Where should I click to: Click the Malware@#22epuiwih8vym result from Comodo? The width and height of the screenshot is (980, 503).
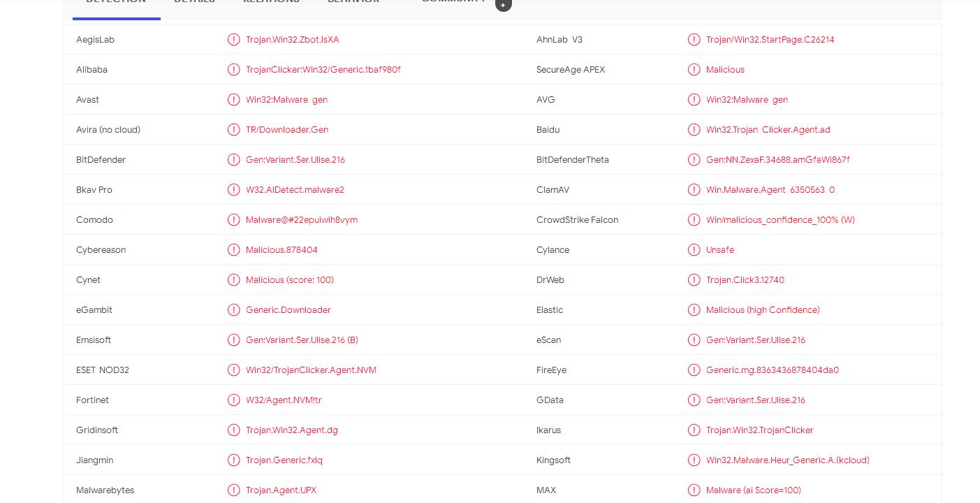pyautogui.click(x=301, y=220)
